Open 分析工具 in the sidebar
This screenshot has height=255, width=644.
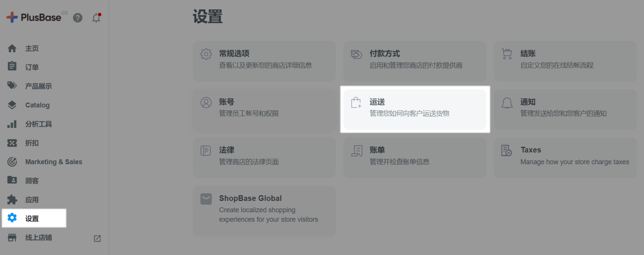(39, 124)
